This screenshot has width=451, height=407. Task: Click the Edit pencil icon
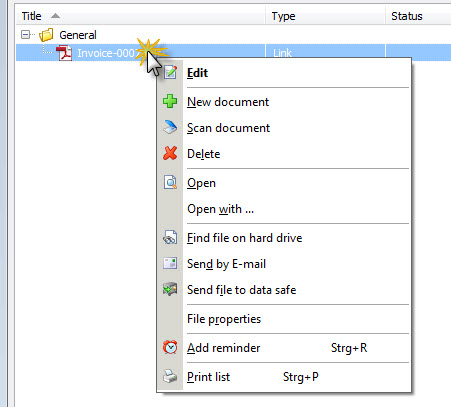coord(170,72)
